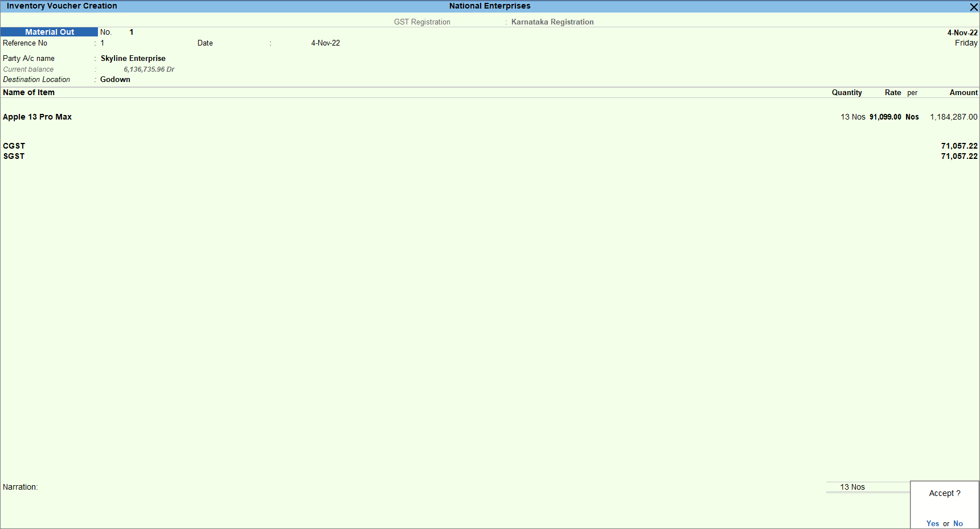Click the Amount column header
Screen dimensions: 980x529
(x=963, y=92)
